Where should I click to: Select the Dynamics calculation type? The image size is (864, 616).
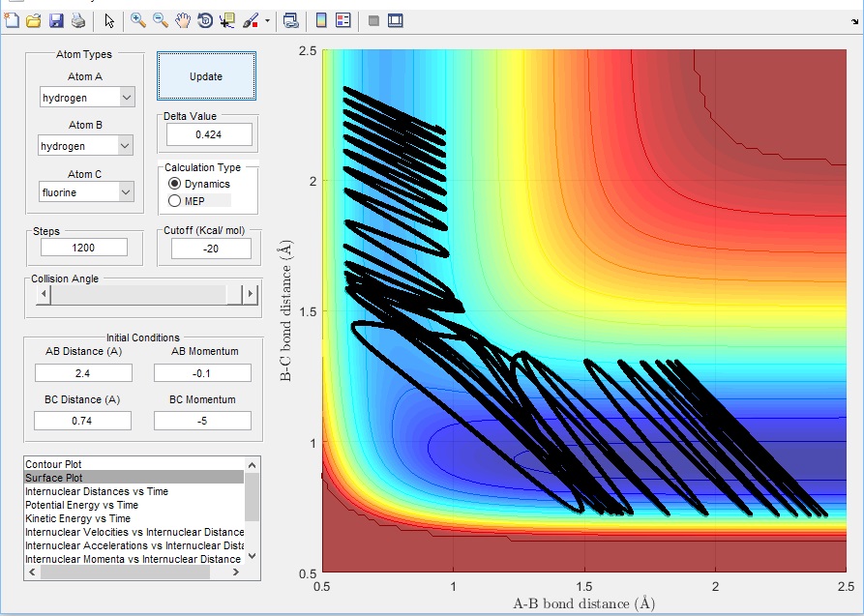coord(175,184)
